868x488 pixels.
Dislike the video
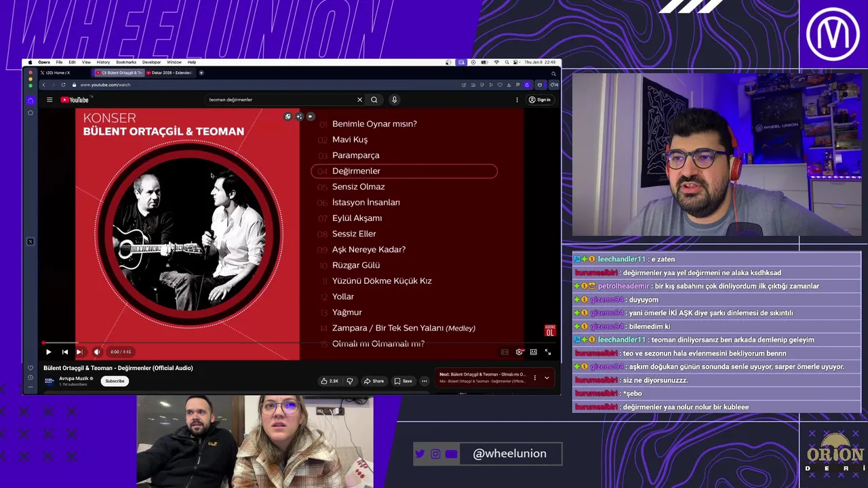point(350,381)
